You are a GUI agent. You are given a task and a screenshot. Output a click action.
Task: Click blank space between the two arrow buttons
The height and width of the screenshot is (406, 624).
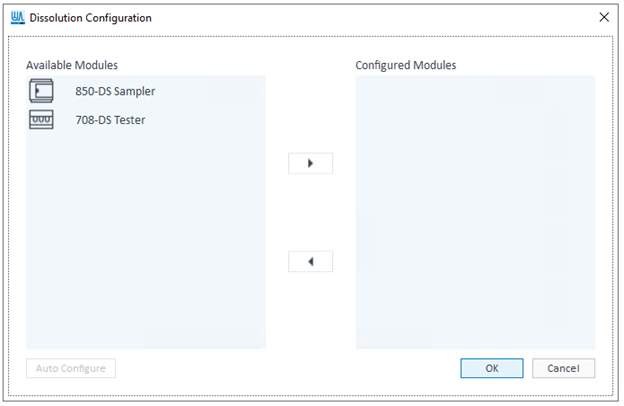(310, 212)
